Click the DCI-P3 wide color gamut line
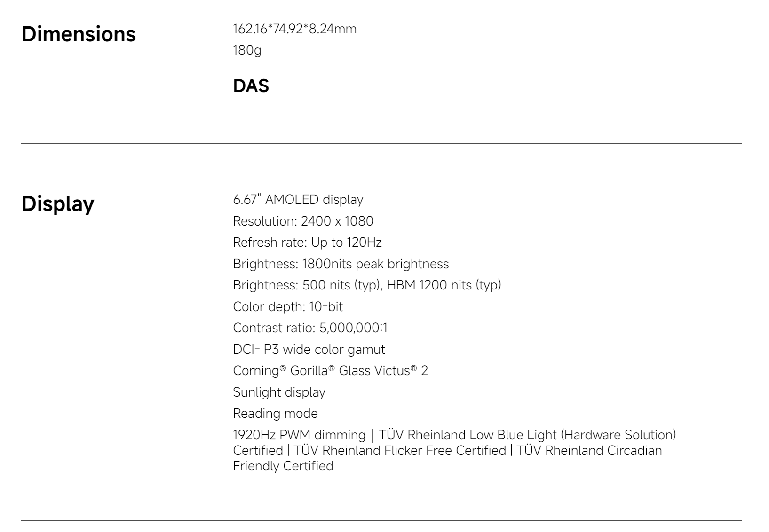769x532 pixels. [309, 349]
